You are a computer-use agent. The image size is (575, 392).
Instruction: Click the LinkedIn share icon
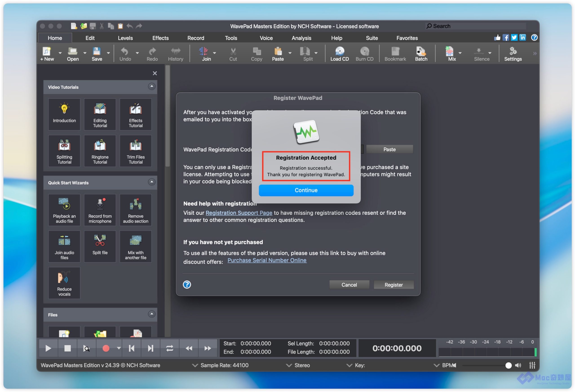click(522, 37)
